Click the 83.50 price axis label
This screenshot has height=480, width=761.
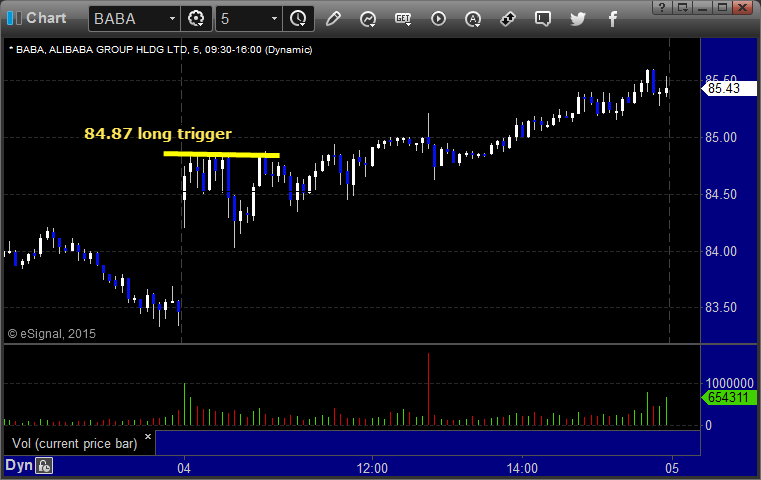(x=721, y=307)
